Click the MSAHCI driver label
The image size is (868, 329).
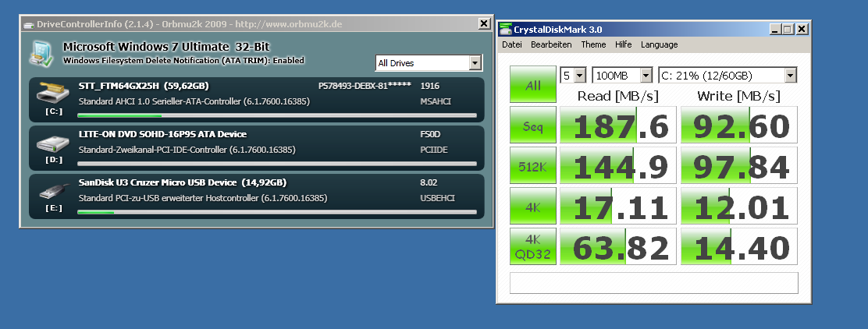coord(436,102)
